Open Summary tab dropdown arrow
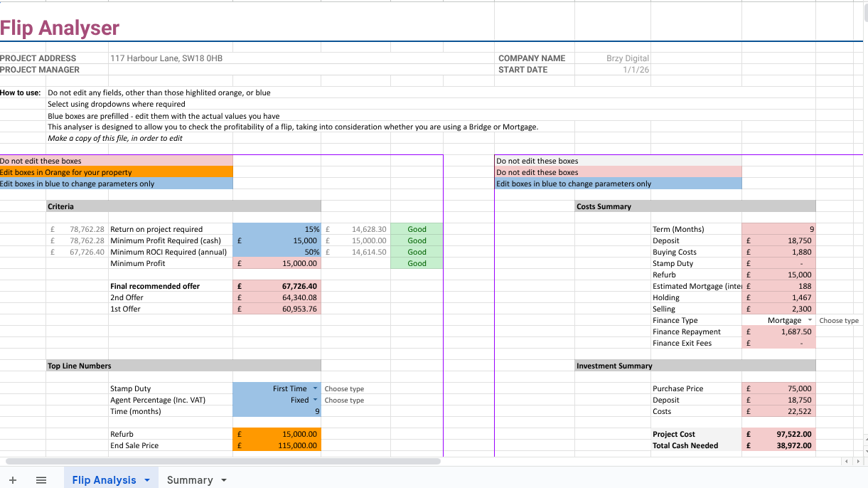 click(224, 480)
